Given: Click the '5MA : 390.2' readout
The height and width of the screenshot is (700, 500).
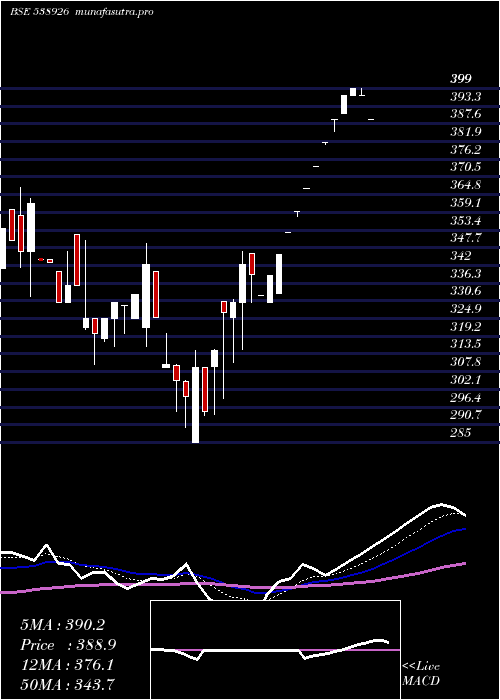Looking at the screenshot, I should point(62,625).
